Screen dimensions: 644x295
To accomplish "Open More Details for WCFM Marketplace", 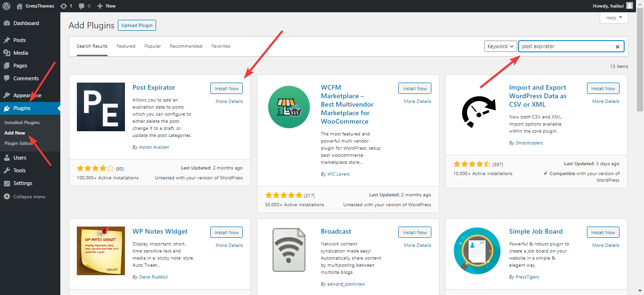I will click(x=417, y=101).
